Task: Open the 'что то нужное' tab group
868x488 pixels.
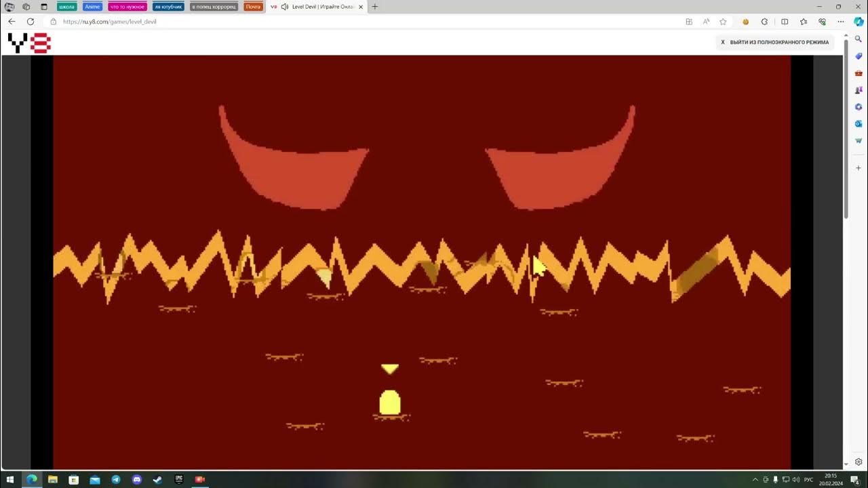Action: (x=127, y=7)
